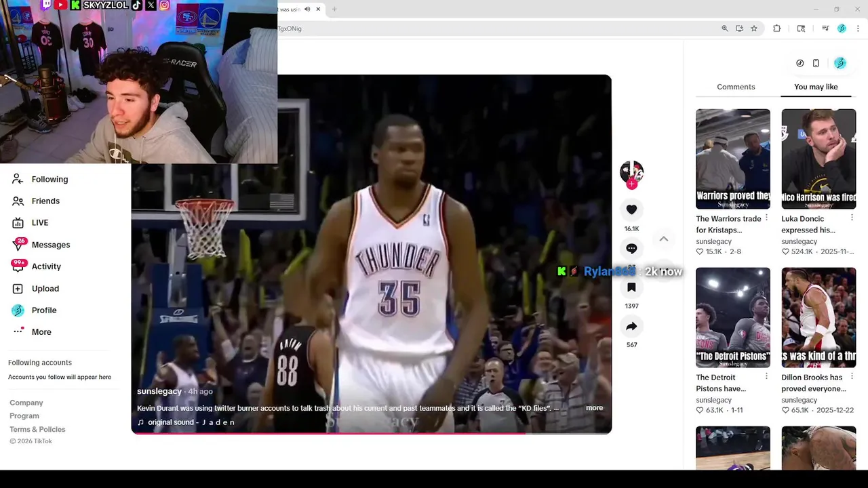The width and height of the screenshot is (868, 488).
Task: Follow sunslegacy with the red plus badge
Action: (632, 184)
